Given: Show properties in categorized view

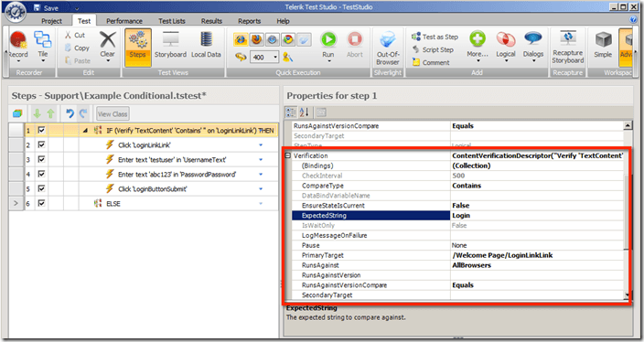Looking at the screenshot, I should pos(291,112).
